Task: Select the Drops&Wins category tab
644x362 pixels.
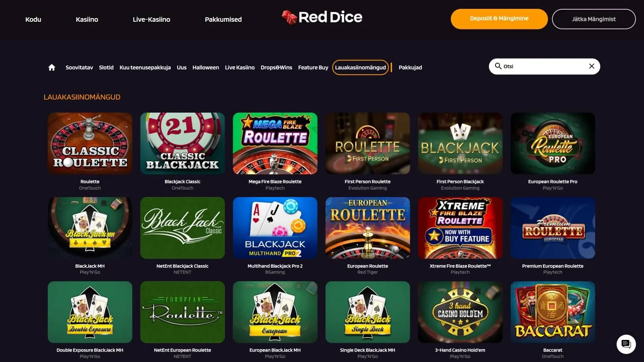Action: click(x=277, y=68)
